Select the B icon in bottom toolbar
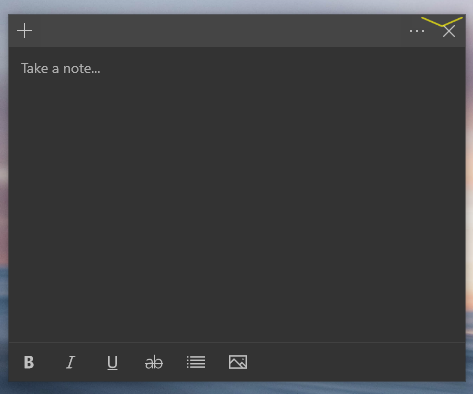 coord(29,362)
